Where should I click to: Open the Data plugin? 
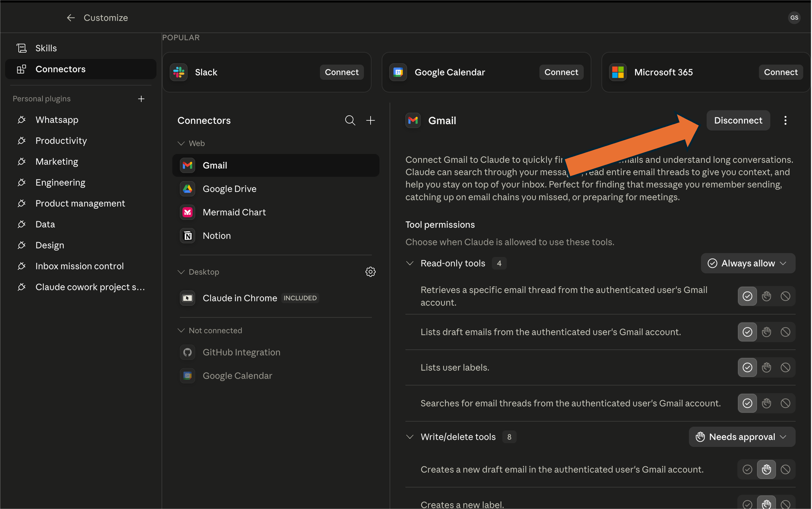(x=81, y=224)
